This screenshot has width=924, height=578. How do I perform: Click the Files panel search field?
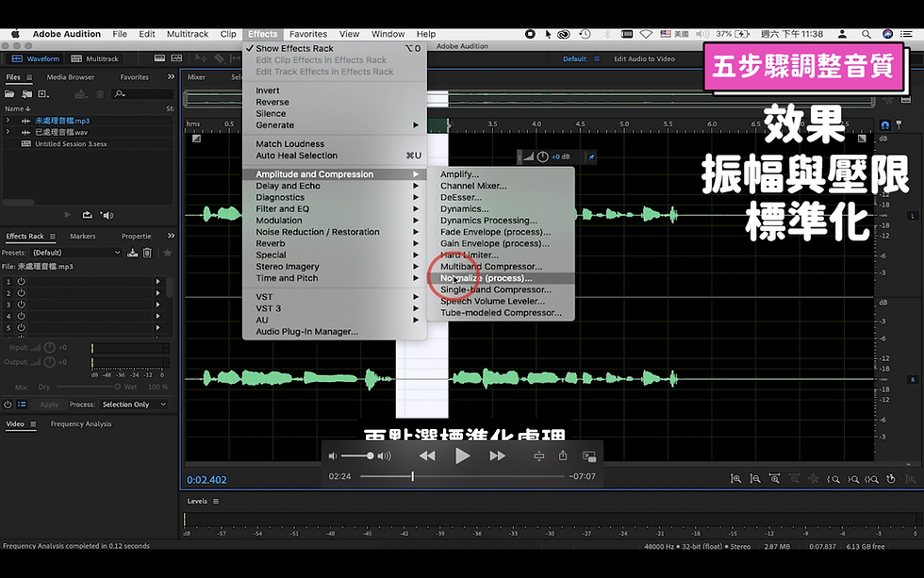tap(143, 93)
